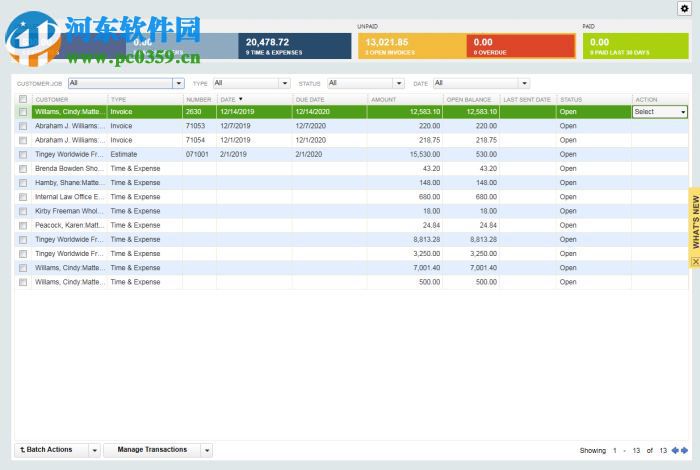Image resolution: width=700 pixels, height=470 pixels.
Task: Check the Tingey Worldwide estimate row checkbox
Action: pyautogui.click(x=23, y=155)
